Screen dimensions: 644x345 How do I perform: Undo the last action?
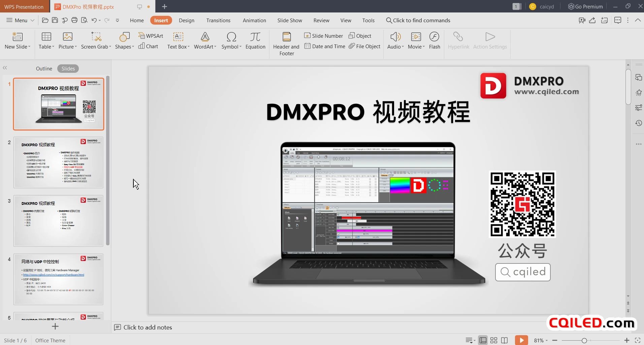point(94,20)
